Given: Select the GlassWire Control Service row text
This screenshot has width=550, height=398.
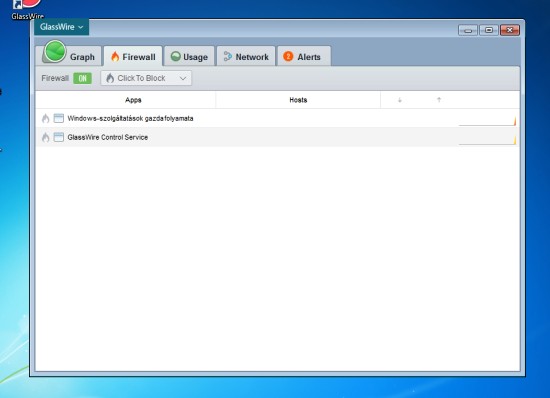Looking at the screenshot, I should [108, 137].
